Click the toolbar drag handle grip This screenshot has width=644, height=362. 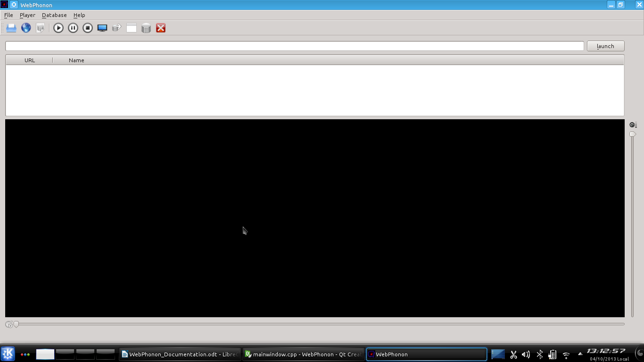point(2,28)
